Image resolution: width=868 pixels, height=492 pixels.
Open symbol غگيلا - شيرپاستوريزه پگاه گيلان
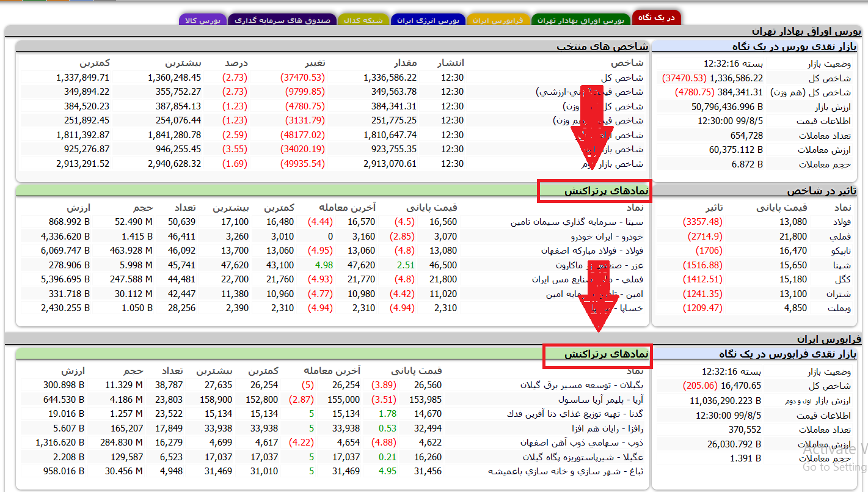tap(583, 457)
